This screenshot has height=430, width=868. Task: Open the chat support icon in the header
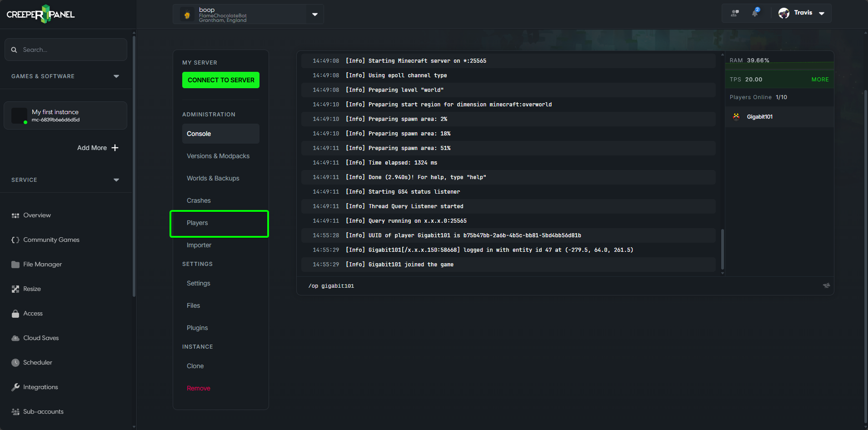pos(734,13)
